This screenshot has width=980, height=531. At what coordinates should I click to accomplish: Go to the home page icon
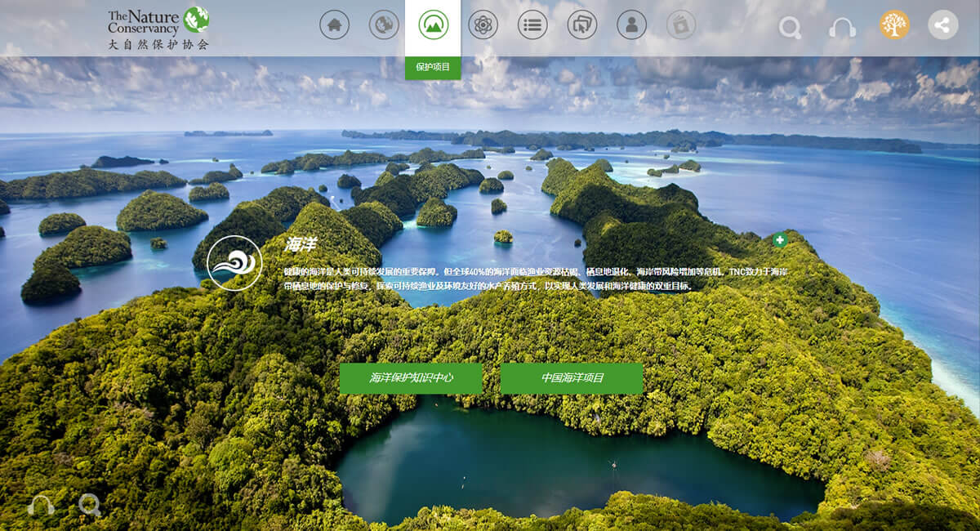(334, 25)
